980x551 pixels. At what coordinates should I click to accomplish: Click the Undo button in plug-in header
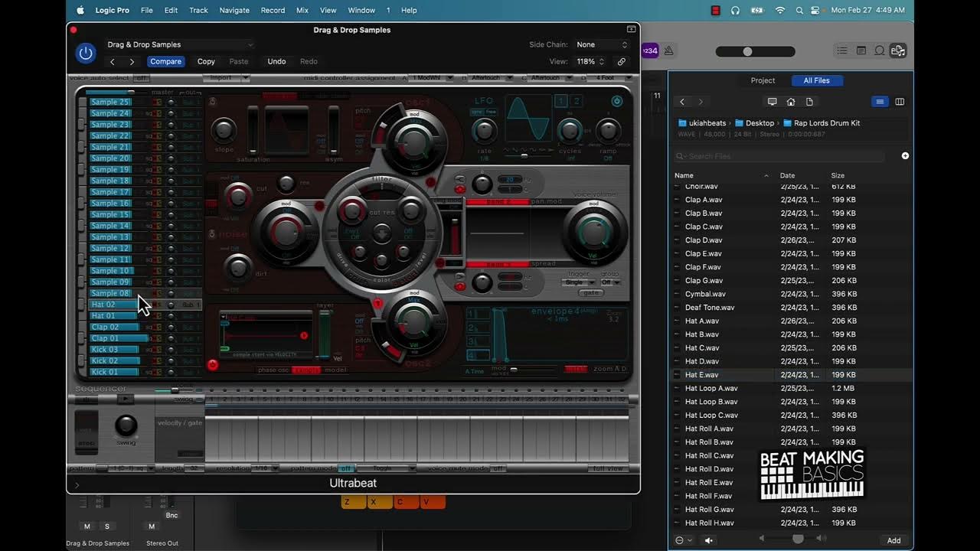[x=276, y=61]
